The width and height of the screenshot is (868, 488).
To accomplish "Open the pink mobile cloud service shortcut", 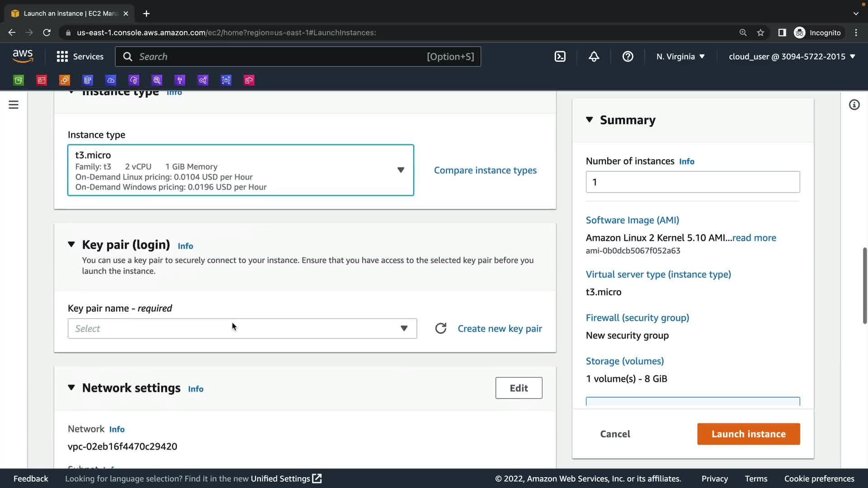I will [x=249, y=80].
